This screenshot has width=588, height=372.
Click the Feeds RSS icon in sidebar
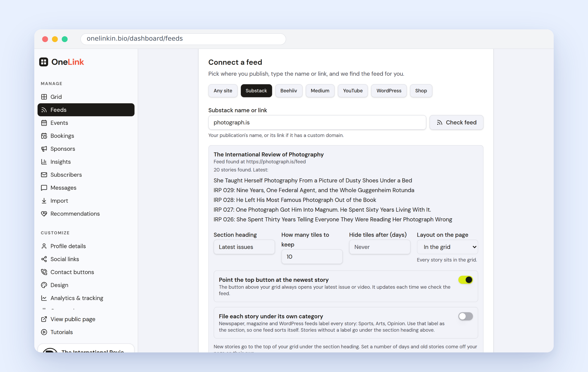[x=44, y=110]
